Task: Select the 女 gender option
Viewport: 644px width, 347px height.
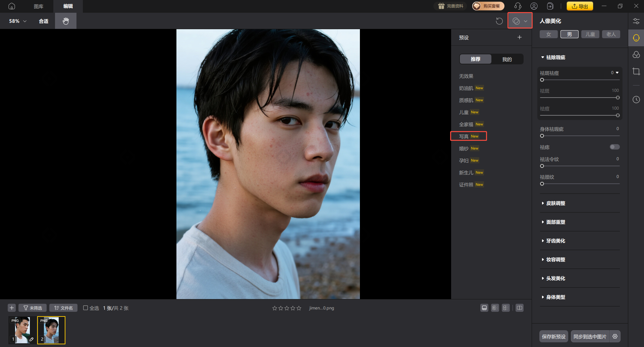Action: click(548, 34)
